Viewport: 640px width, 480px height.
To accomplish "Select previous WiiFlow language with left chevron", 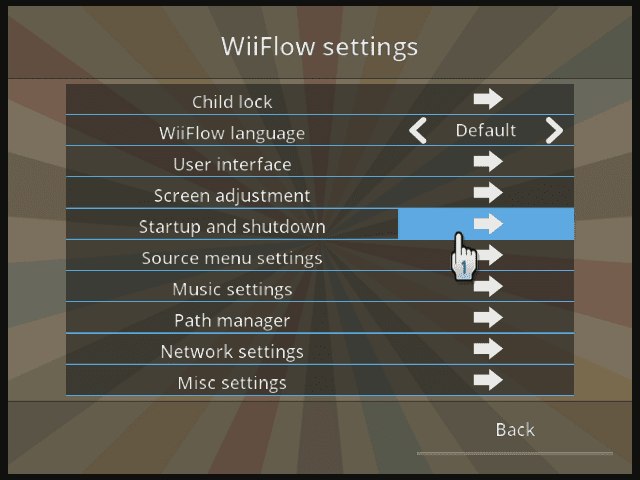I will point(418,131).
